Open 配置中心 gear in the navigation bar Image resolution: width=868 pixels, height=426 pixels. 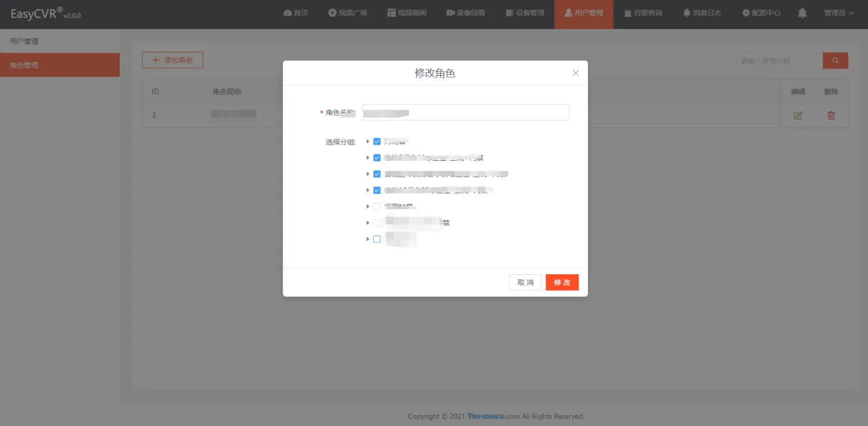(761, 13)
